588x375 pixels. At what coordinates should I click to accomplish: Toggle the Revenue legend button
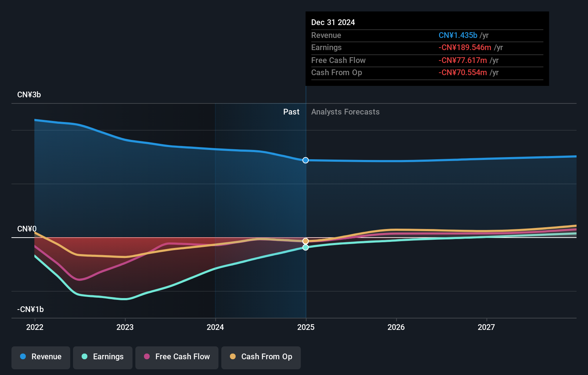[x=41, y=357]
